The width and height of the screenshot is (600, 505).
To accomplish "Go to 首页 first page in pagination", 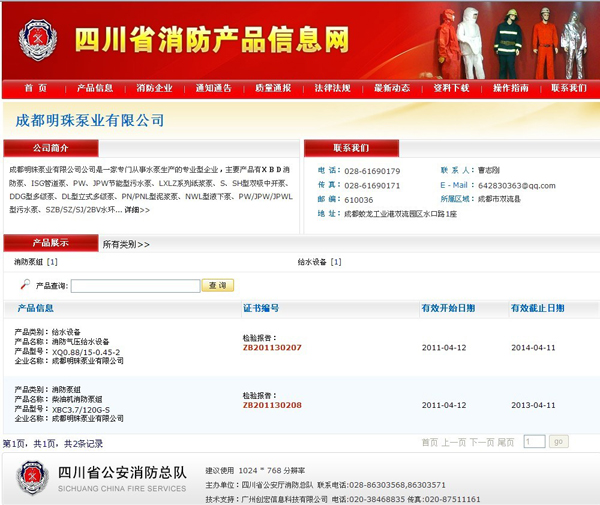I will pos(430,443).
